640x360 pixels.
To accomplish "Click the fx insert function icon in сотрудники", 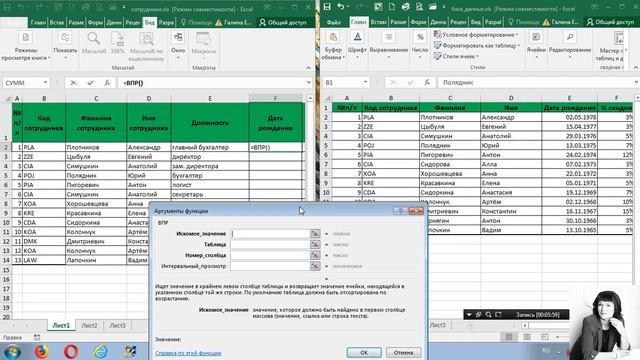I will 107,83.
